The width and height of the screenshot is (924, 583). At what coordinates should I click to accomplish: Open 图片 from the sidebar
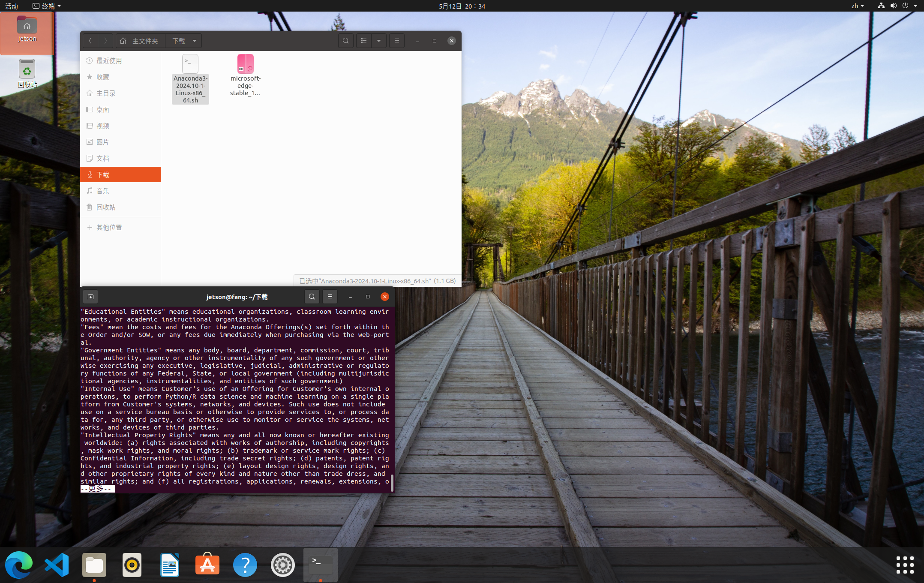pos(120,142)
